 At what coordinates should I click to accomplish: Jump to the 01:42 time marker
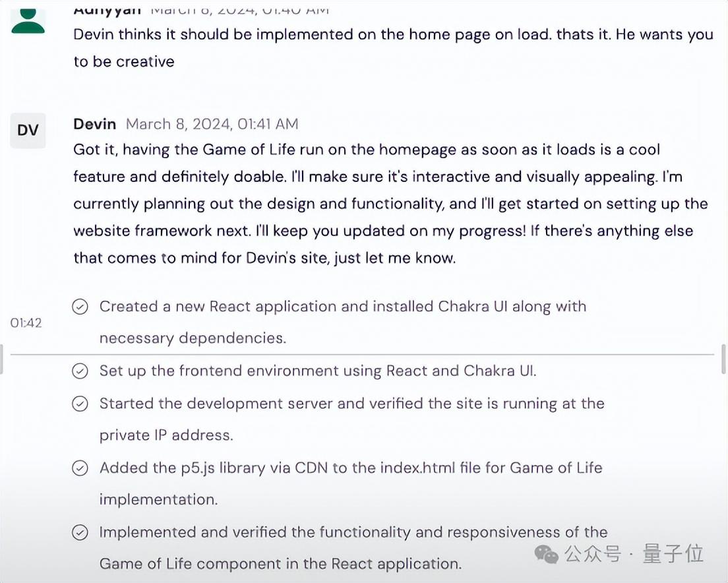pyautogui.click(x=26, y=323)
